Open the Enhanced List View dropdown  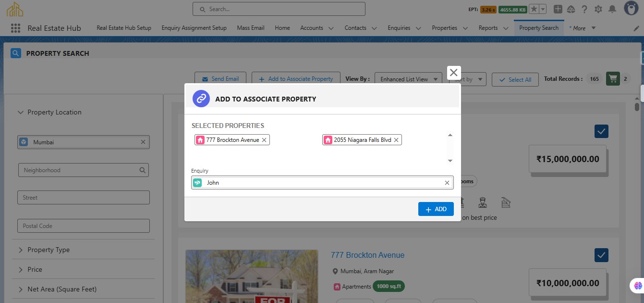point(408,79)
